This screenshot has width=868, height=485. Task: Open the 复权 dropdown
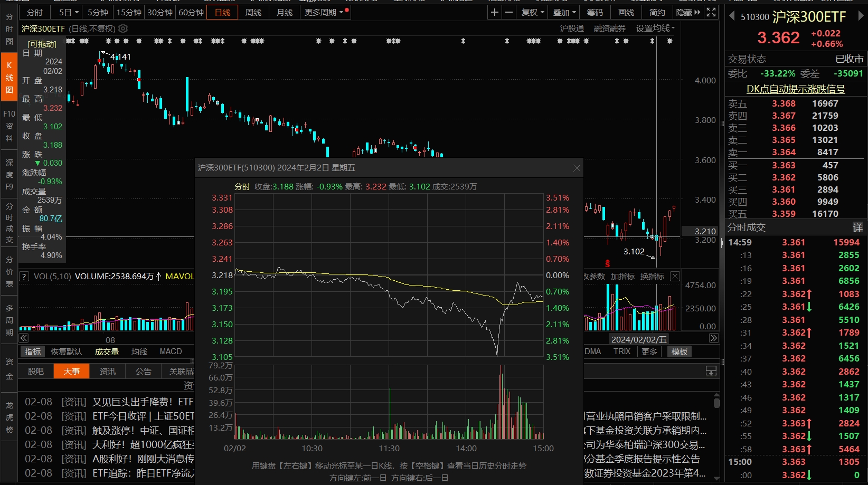pyautogui.click(x=532, y=12)
